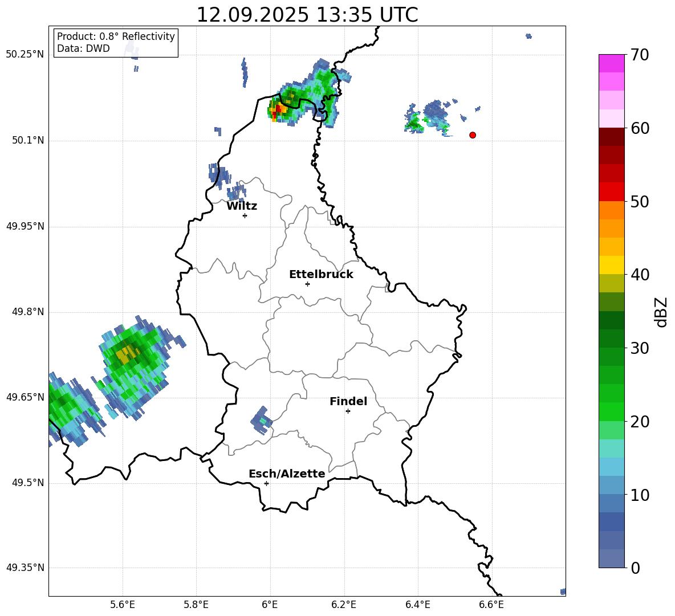Image resolution: width=675 pixels, height=616 pixels.
Task: Click the 6.4°E longitude label
Action: (417, 605)
